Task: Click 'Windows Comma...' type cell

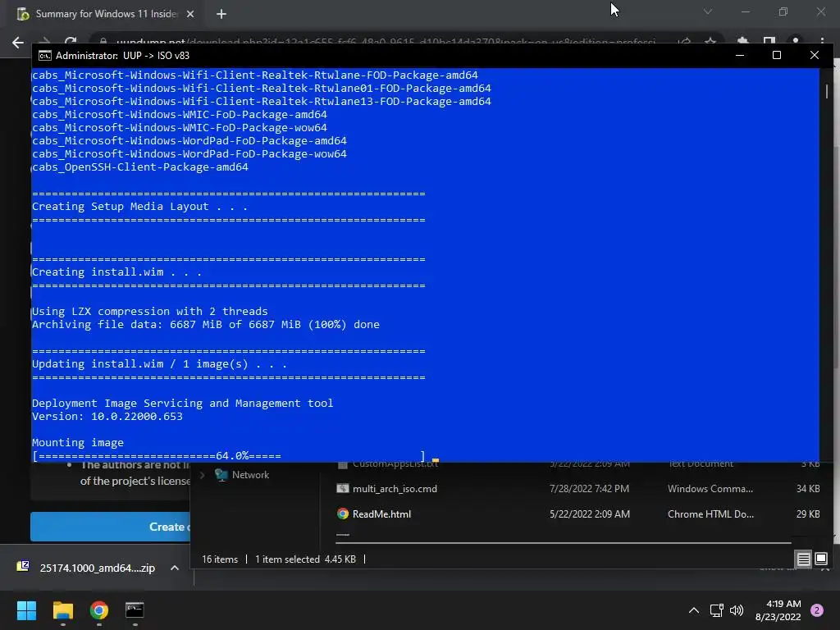Action: 710,489
